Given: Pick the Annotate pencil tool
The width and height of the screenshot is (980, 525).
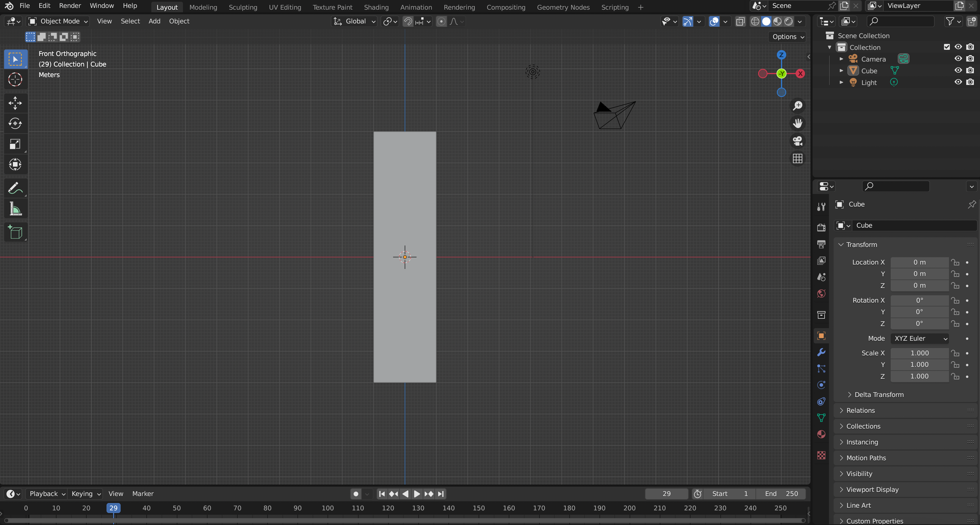Looking at the screenshot, I should 15,188.
